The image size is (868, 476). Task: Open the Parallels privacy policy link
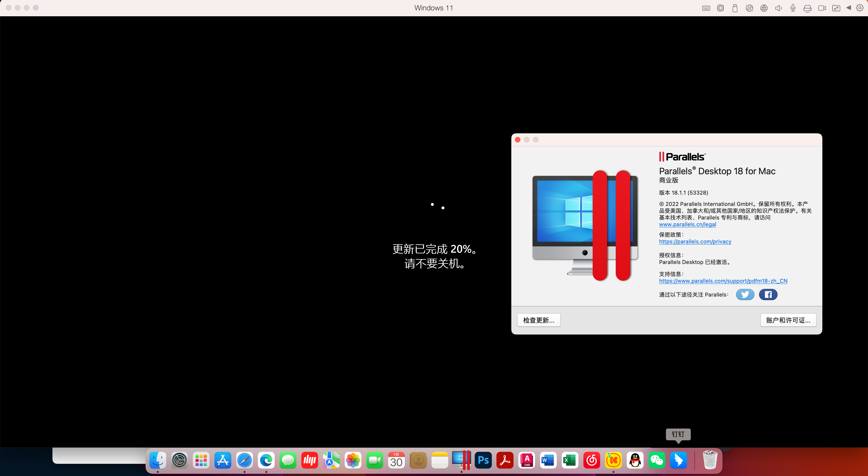(x=695, y=242)
